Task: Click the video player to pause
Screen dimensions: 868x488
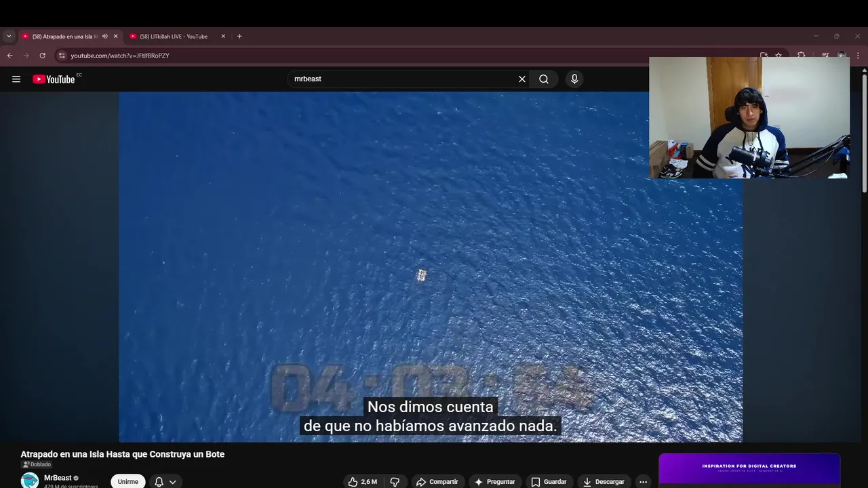Action: pyautogui.click(x=431, y=267)
